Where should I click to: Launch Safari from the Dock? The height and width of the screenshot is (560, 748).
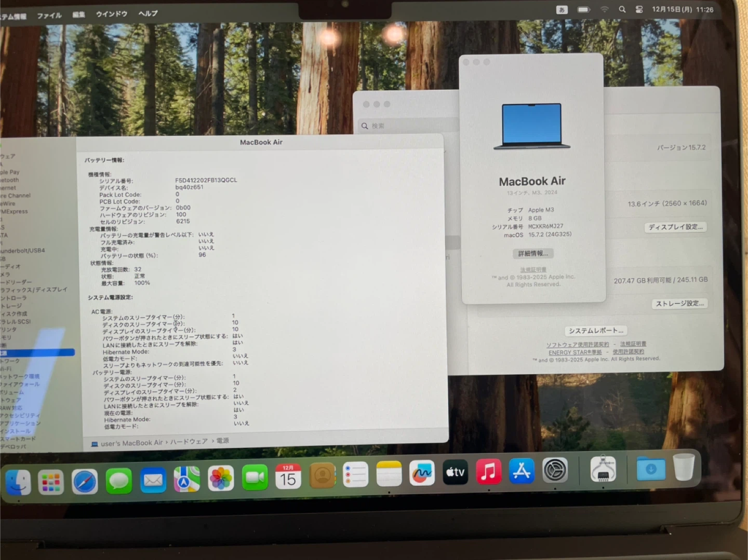click(85, 482)
